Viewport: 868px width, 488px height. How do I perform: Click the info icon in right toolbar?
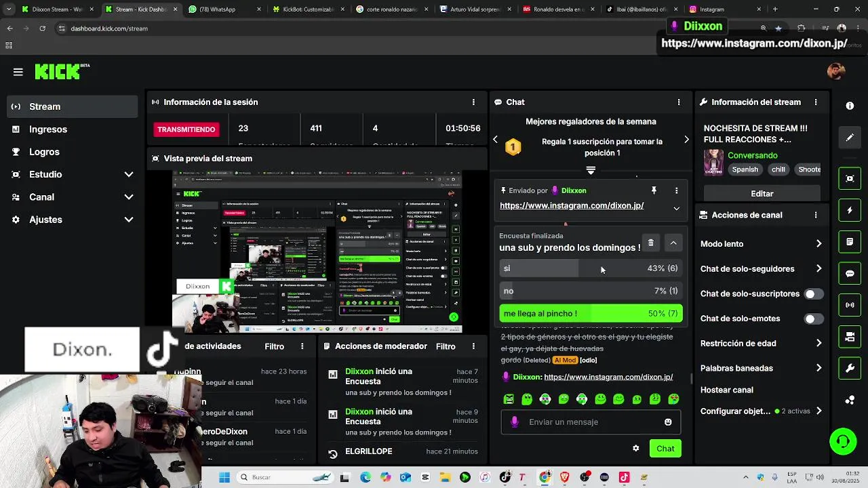click(850, 106)
